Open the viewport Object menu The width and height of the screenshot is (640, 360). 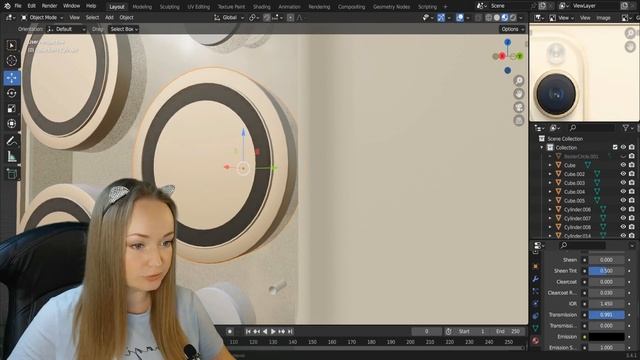pyautogui.click(x=127, y=18)
